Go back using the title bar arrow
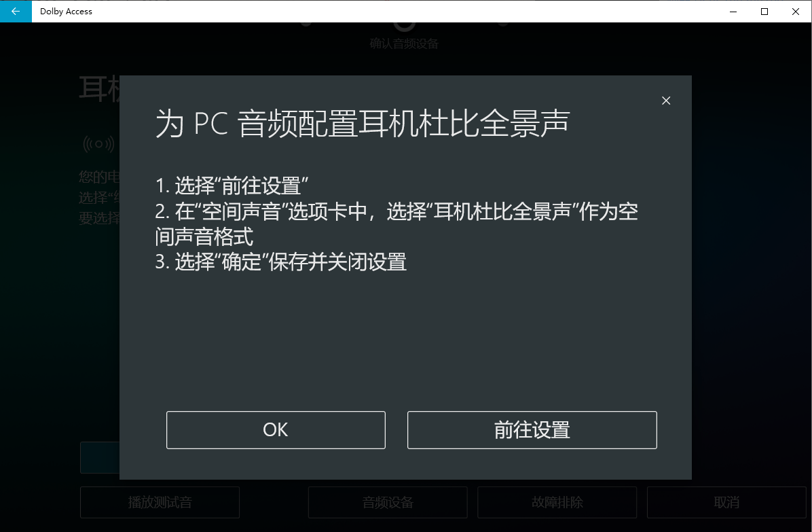The width and height of the screenshot is (812, 532). point(16,12)
